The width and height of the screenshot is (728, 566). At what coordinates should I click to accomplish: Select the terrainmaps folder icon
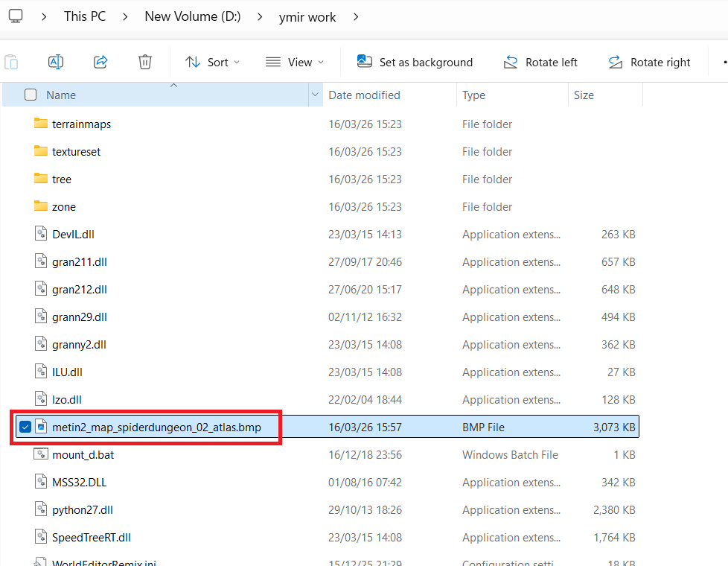point(41,124)
